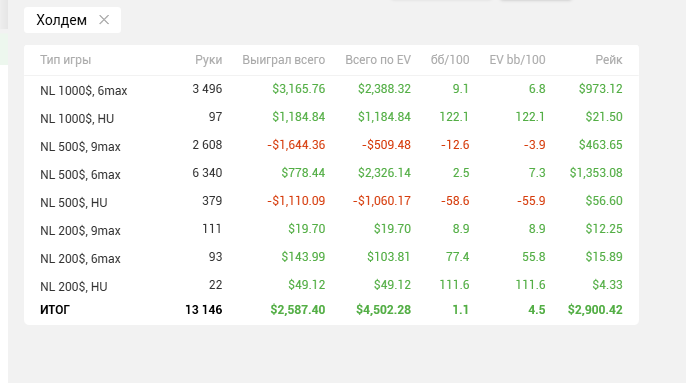Select the NL 500$, 9max row

pos(331,145)
